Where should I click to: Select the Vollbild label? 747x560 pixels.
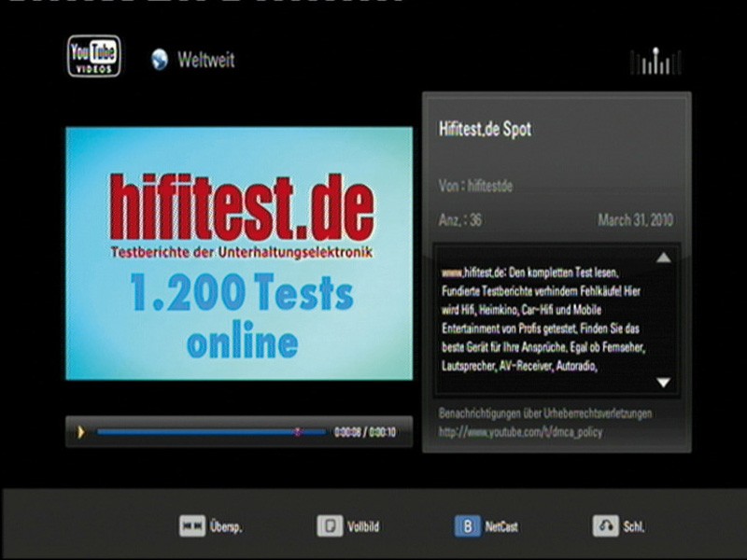[363, 526]
